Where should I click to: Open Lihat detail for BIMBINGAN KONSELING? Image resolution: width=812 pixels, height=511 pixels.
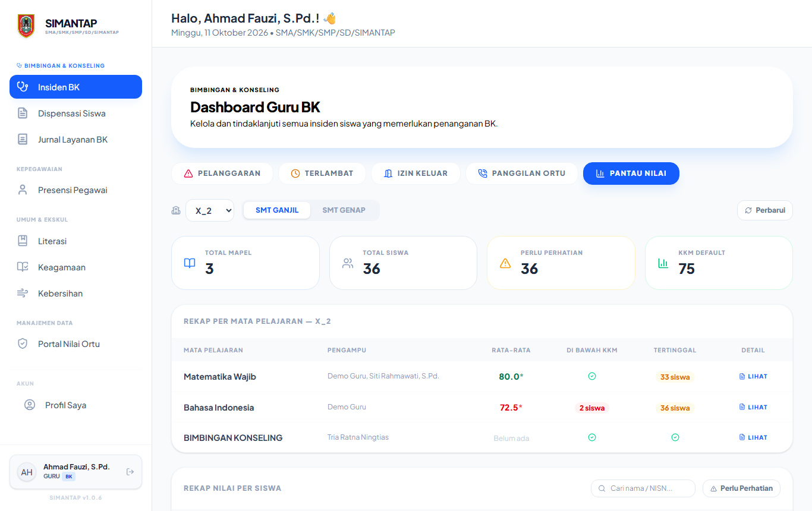coord(753,437)
